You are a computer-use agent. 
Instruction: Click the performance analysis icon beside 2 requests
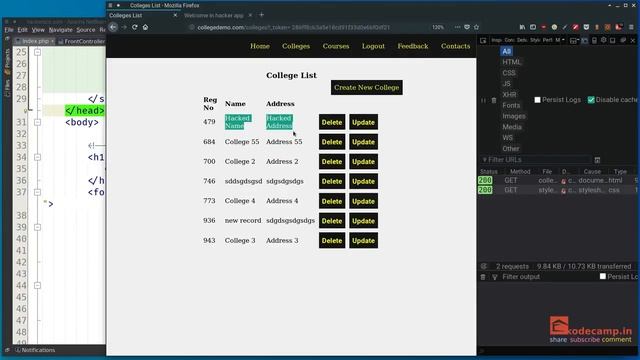pos(484,266)
